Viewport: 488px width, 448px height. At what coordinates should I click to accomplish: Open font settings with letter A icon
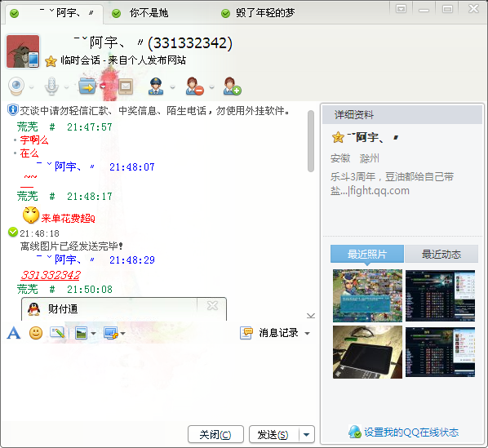(x=13, y=333)
